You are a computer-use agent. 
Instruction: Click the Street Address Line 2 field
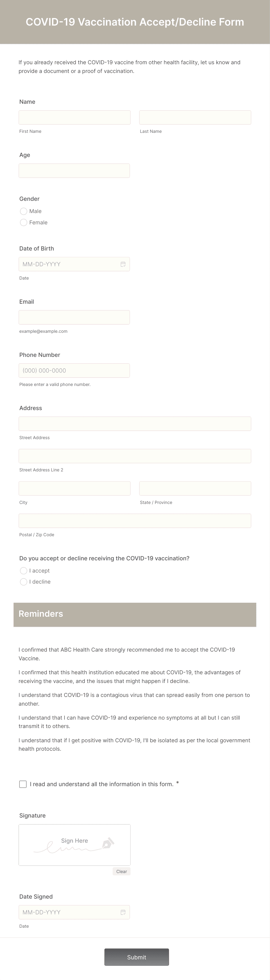pos(135,456)
